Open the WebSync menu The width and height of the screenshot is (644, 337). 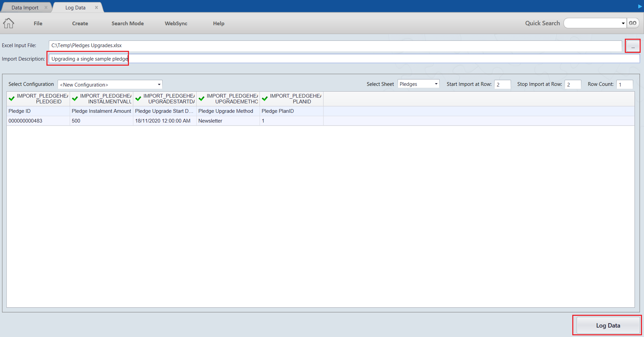176,23
